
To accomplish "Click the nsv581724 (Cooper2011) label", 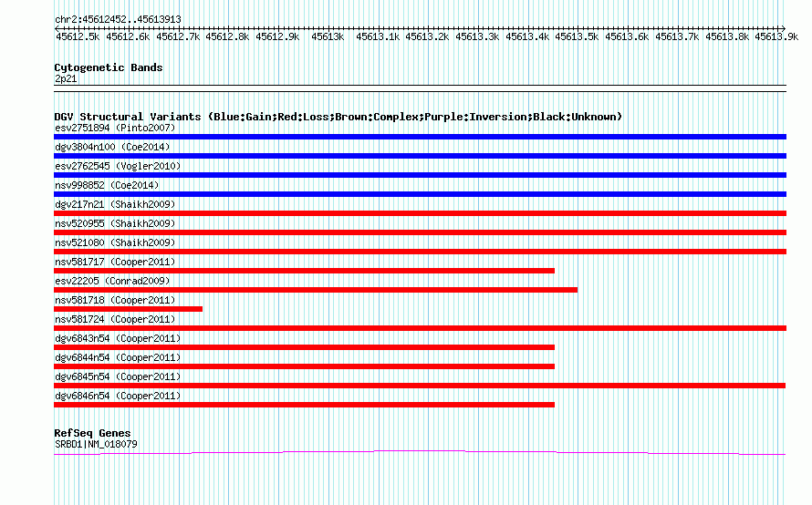I will tap(116, 319).
